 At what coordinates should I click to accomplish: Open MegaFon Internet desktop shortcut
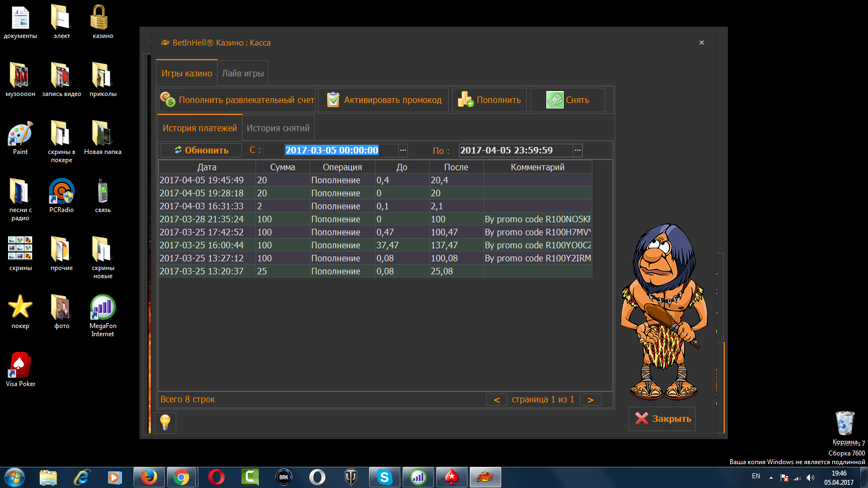(x=103, y=314)
